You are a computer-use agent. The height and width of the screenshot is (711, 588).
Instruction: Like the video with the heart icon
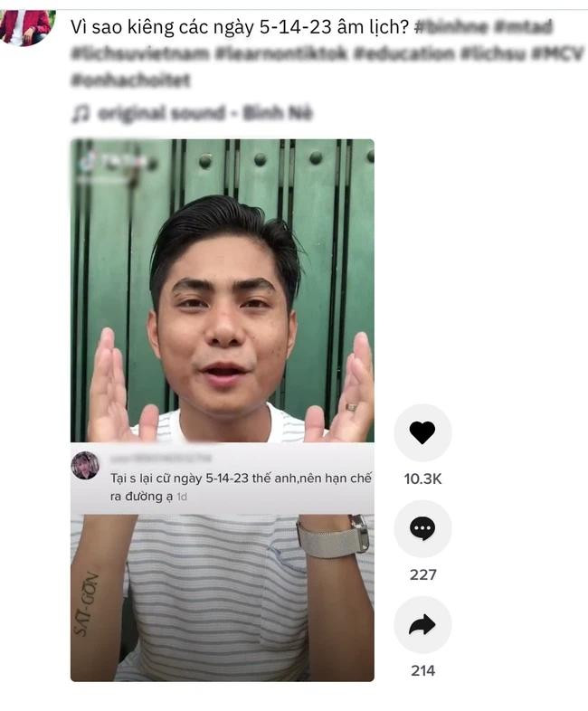pyautogui.click(x=422, y=432)
